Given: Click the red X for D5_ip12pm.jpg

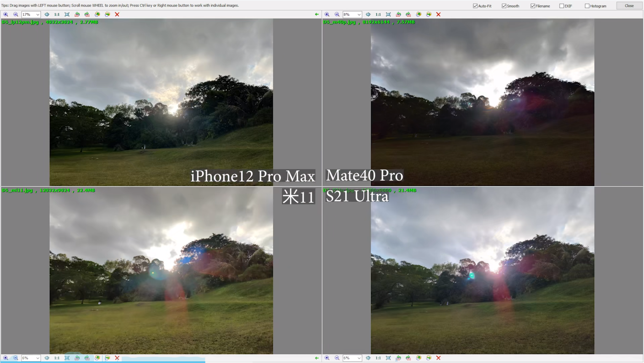Looking at the screenshot, I should pyautogui.click(x=117, y=14).
